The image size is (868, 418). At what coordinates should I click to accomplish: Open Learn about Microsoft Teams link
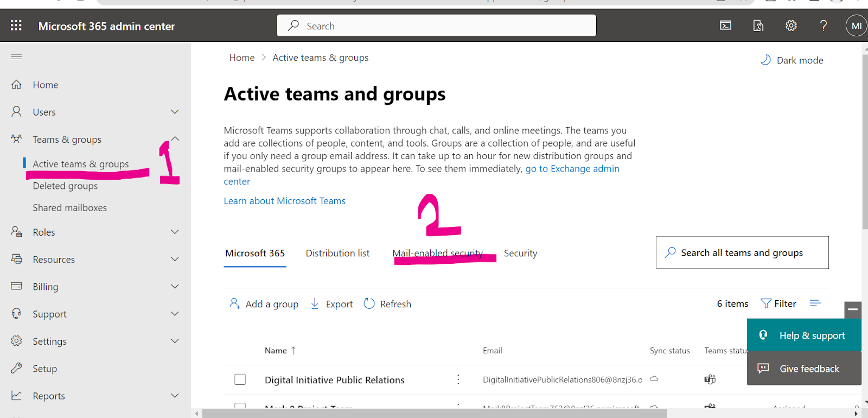pos(284,201)
